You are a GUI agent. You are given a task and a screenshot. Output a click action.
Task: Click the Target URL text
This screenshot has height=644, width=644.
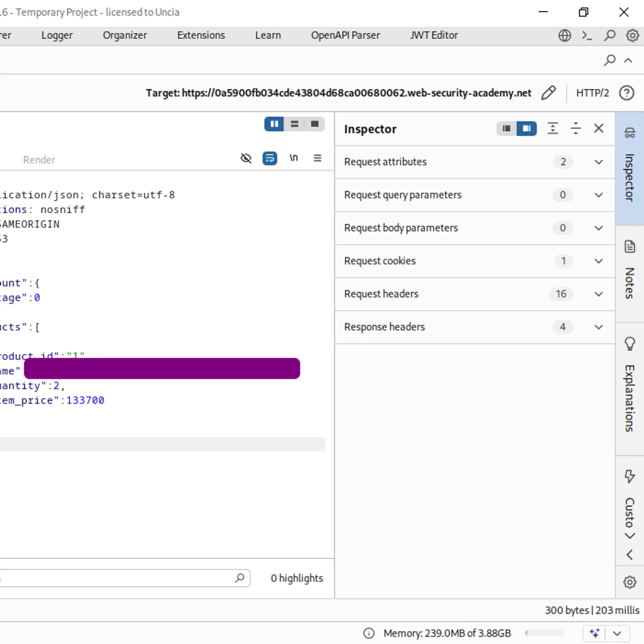coord(338,93)
